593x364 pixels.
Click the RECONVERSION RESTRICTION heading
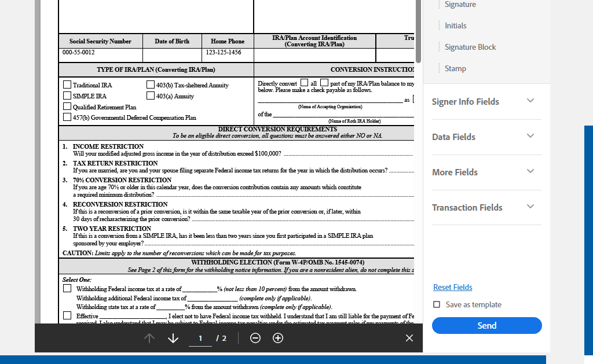point(120,204)
